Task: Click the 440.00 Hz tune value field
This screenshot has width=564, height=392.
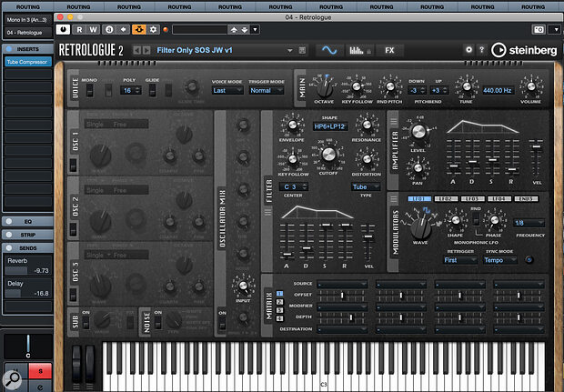Action: [498, 91]
